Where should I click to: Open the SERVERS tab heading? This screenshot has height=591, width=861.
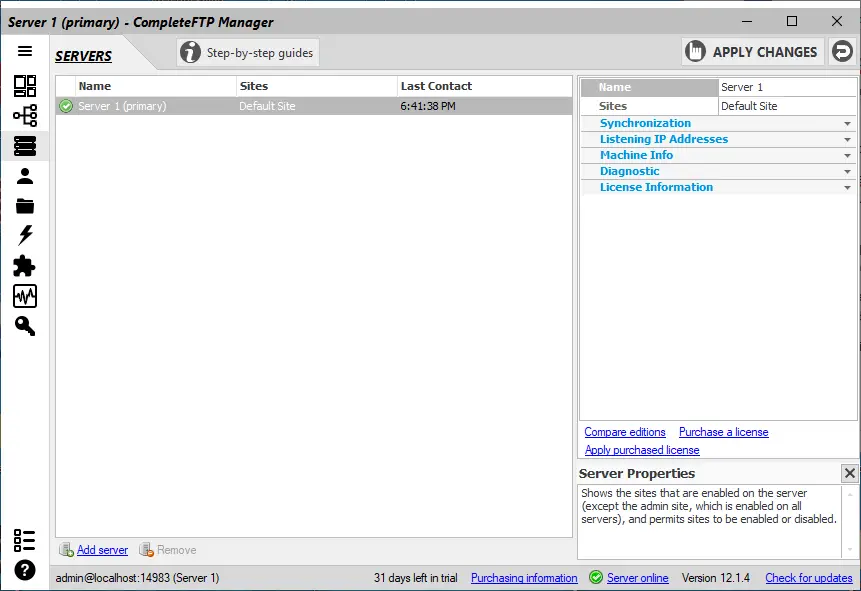pyautogui.click(x=83, y=56)
